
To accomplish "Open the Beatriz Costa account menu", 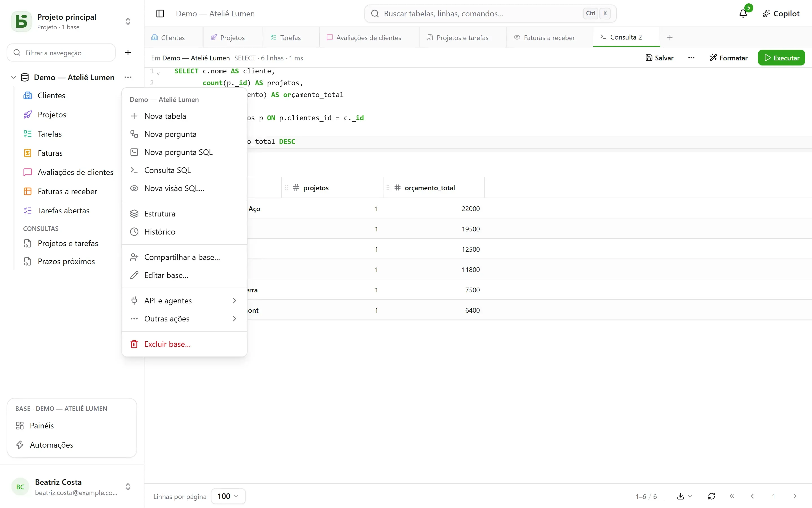I will 71,487.
